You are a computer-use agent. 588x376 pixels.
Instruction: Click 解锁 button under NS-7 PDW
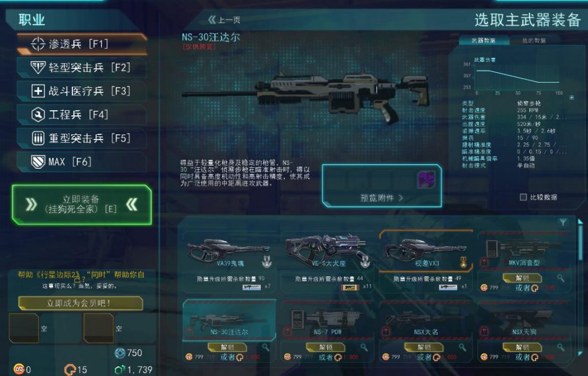[326, 347]
